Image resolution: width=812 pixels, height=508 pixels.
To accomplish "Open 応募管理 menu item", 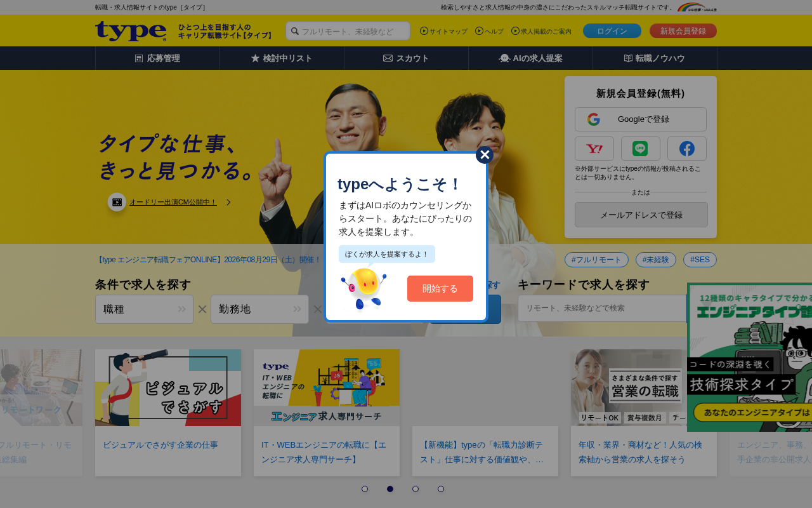I will tap(157, 58).
